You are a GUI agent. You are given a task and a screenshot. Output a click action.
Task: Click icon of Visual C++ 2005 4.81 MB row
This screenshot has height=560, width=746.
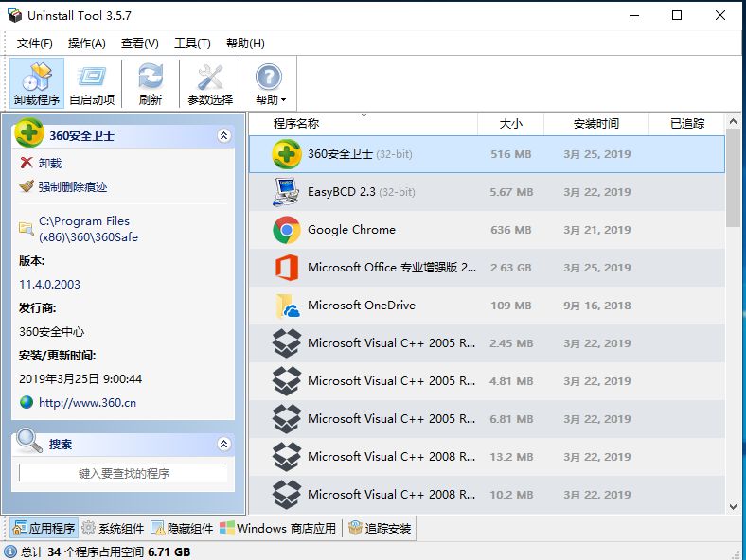(x=286, y=381)
